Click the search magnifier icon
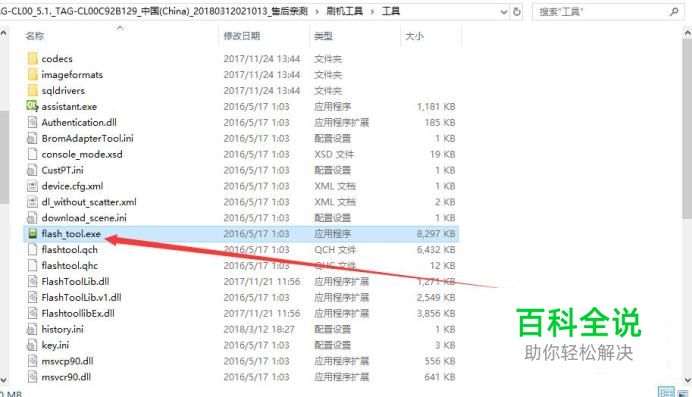Image resolution: width=692 pixels, height=397 pixels. tap(673, 12)
